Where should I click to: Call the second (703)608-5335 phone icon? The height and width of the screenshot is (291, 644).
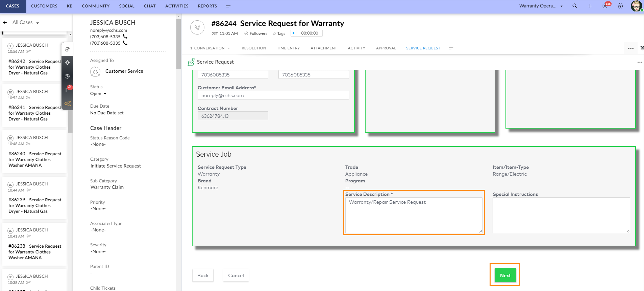[x=125, y=43]
